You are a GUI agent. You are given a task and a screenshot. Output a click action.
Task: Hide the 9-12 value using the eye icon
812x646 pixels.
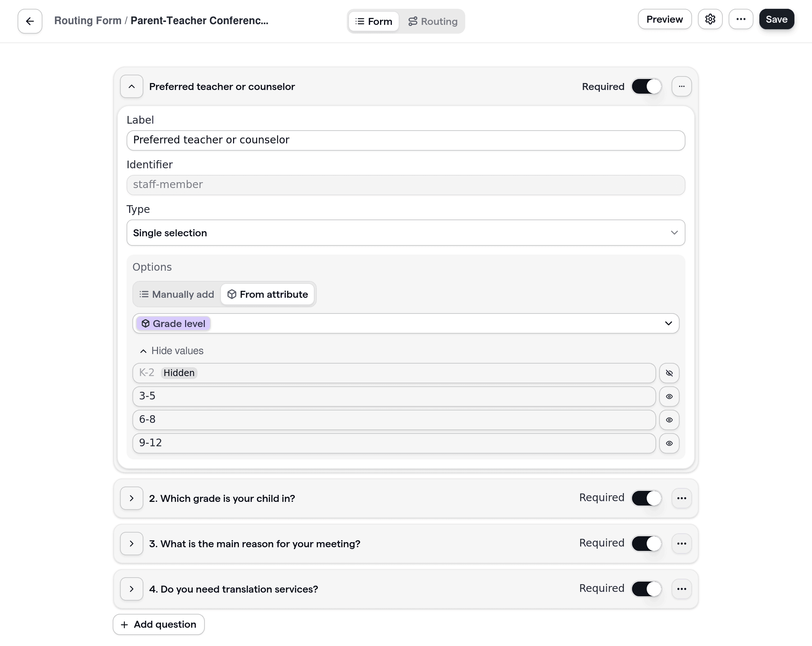[669, 443]
